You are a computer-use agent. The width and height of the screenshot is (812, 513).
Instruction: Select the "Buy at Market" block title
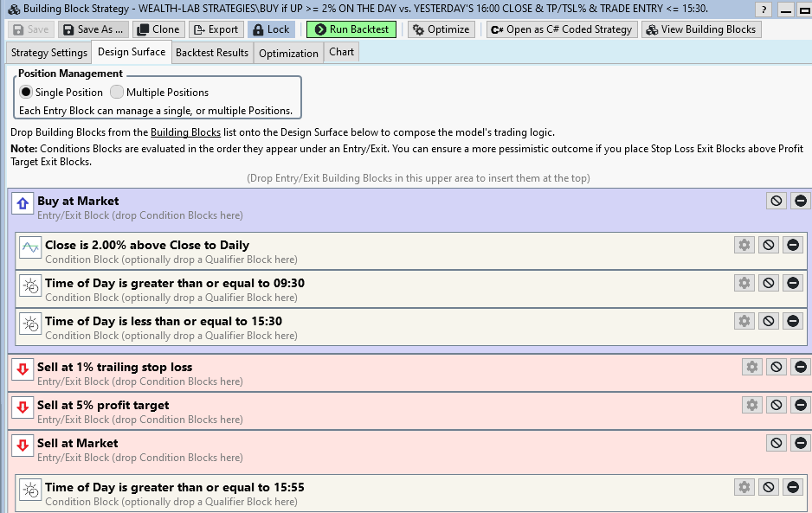78,201
